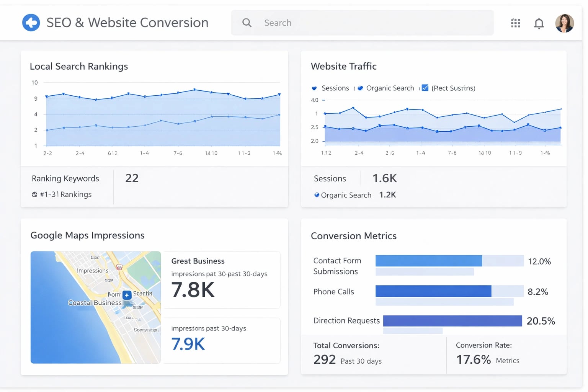
Task: Click inside the Search input field
Action: click(x=364, y=23)
